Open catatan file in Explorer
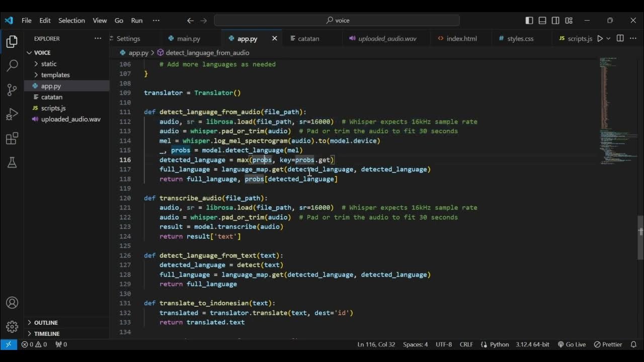 coord(67,97)
